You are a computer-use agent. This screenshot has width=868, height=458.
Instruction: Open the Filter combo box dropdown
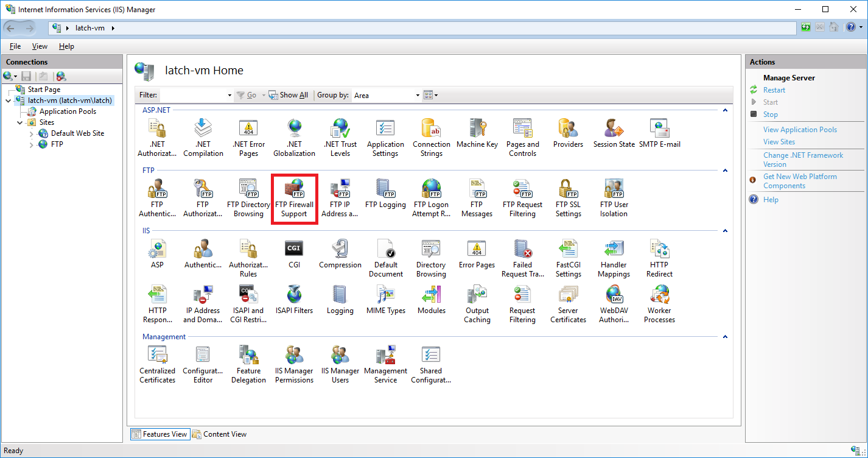coord(229,95)
